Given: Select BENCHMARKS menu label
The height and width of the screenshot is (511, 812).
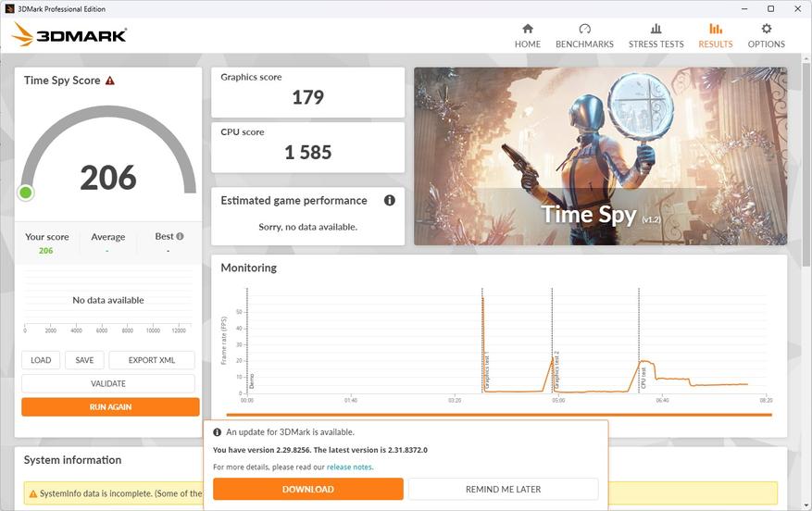Looking at the screenshot, I should (x=584, y=44).
